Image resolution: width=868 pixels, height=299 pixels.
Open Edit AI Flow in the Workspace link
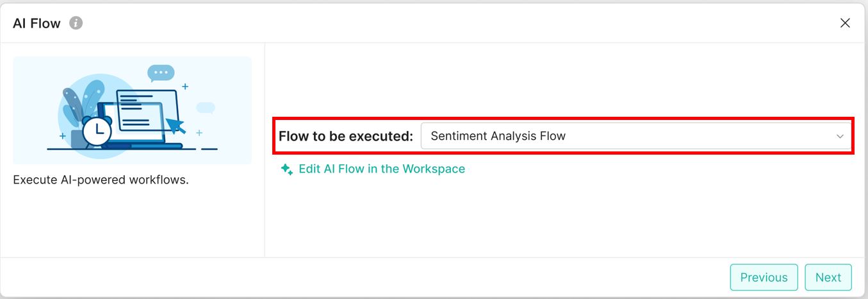coord(382,169)
